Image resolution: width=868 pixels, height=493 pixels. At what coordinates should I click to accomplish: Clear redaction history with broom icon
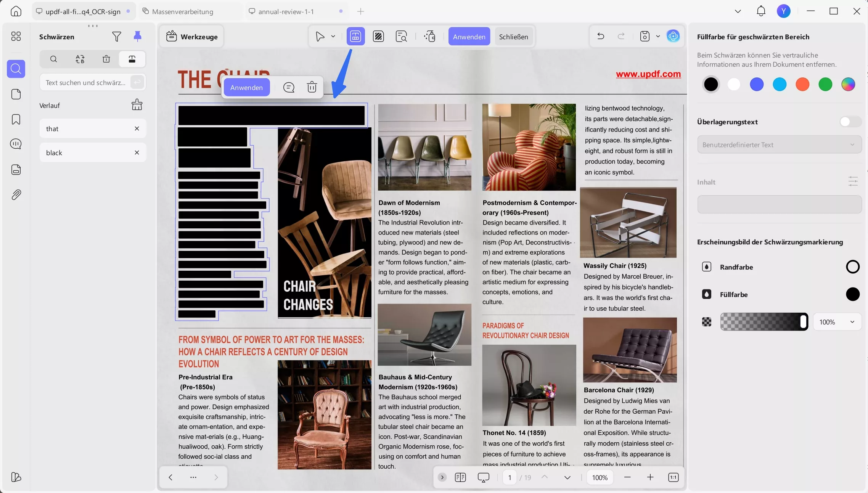coord(137,105)
